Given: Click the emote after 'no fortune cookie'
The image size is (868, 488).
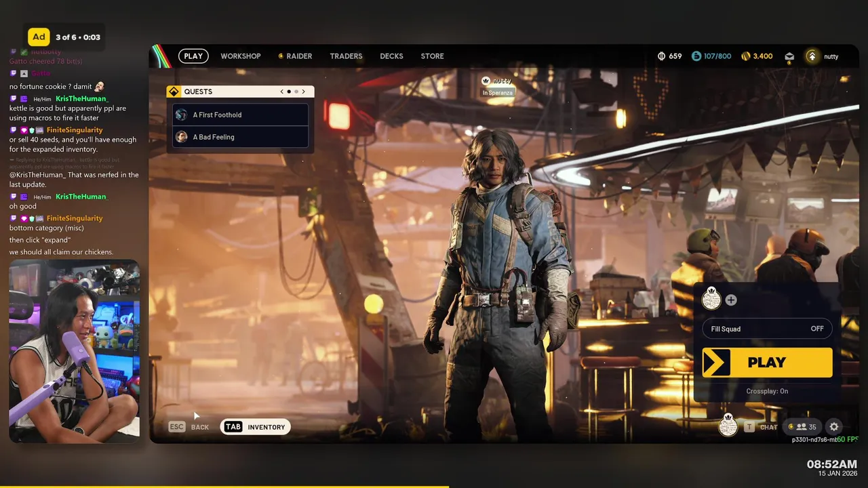Looking at the screenshot, I should point(99,86).
